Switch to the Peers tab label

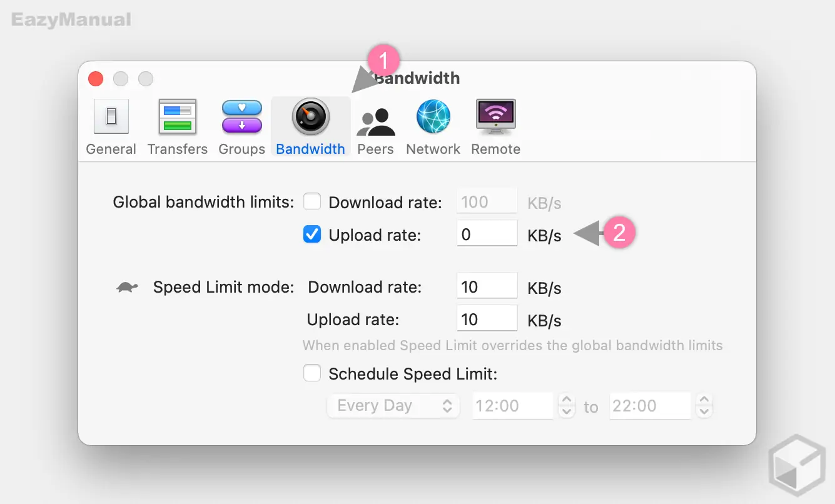click(x=375, y=149)
